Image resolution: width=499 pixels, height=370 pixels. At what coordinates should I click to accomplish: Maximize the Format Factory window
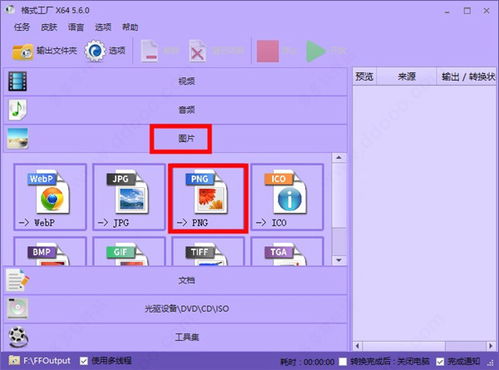pos(467,11)
